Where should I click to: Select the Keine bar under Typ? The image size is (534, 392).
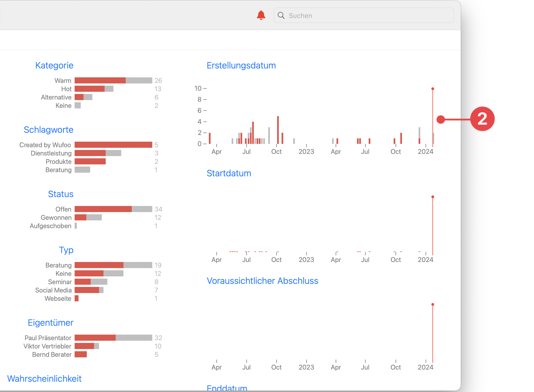click(x=99, y=273)
